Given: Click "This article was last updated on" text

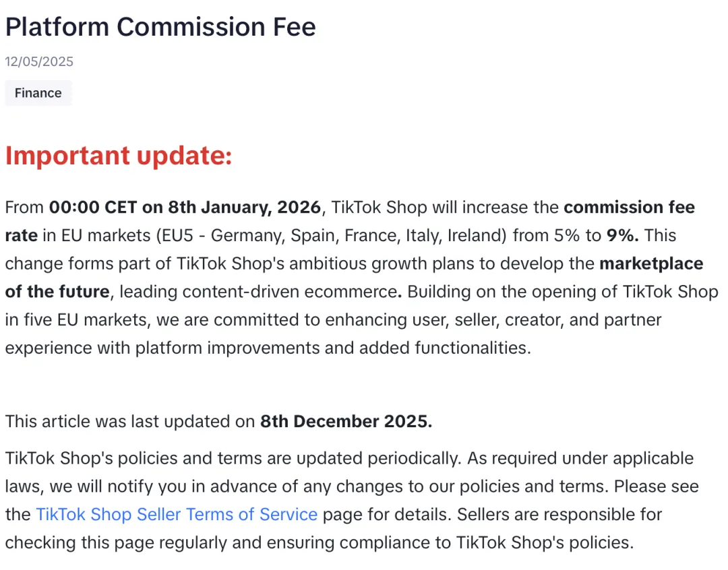Looking at the screenshot, I should click(130, 422).
